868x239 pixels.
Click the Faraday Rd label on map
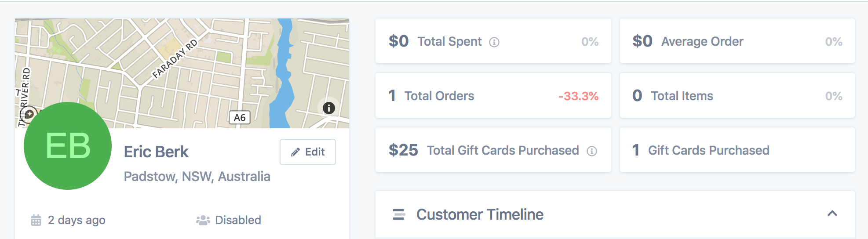pyautogui.click(x=175, y=59)
